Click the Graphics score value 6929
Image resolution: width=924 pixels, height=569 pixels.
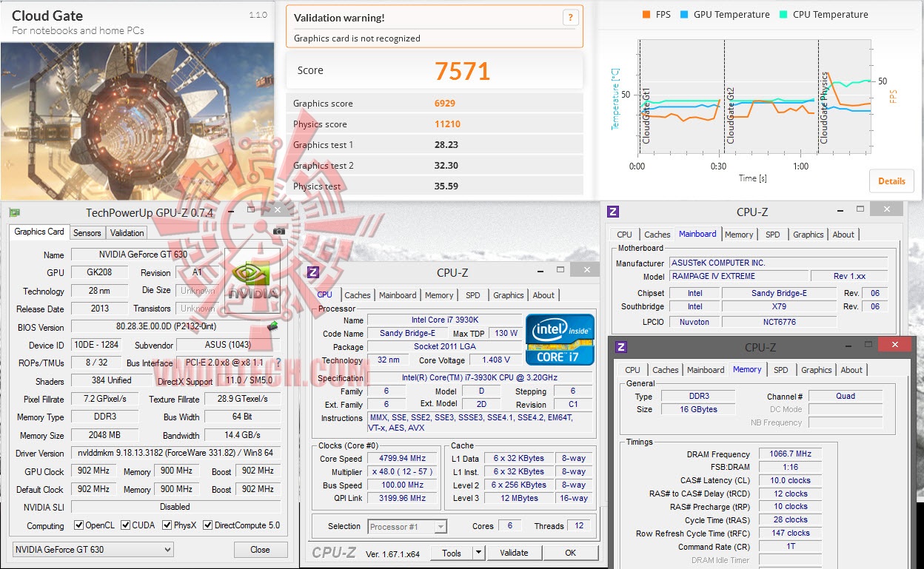(445, 104)
